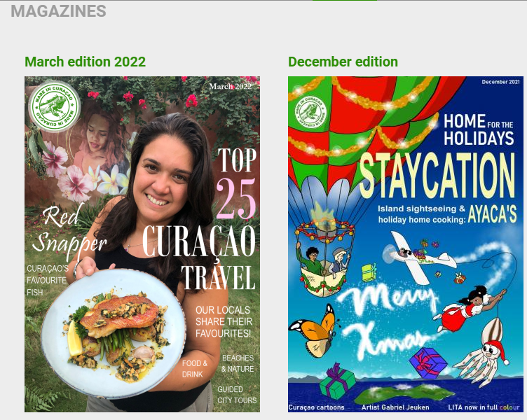Click the Red Snapper text on cover

69,232
